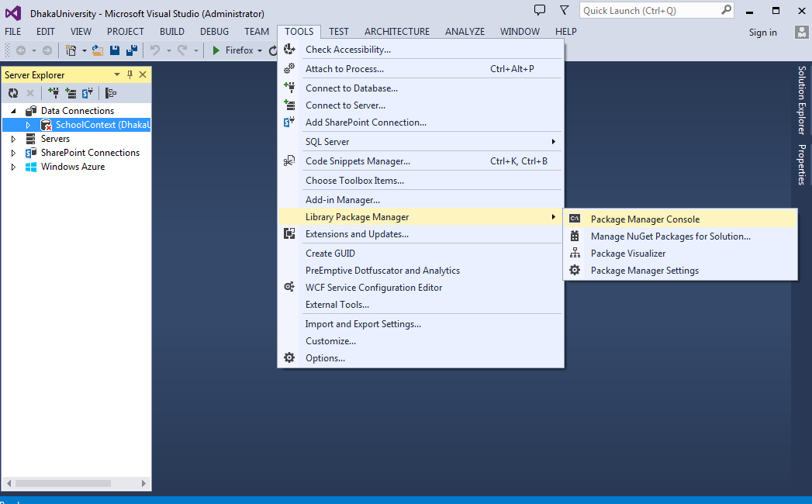Click the Open File toolbar icon

[98, 50]
